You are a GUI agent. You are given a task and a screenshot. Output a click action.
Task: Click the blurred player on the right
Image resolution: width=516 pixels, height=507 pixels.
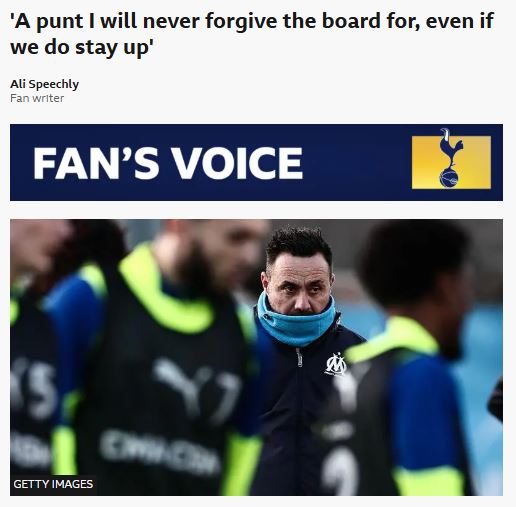(x=413, y=357)
